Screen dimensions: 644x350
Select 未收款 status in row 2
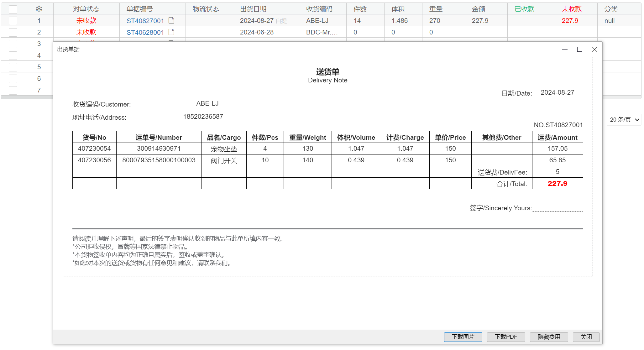coord(86,32)
